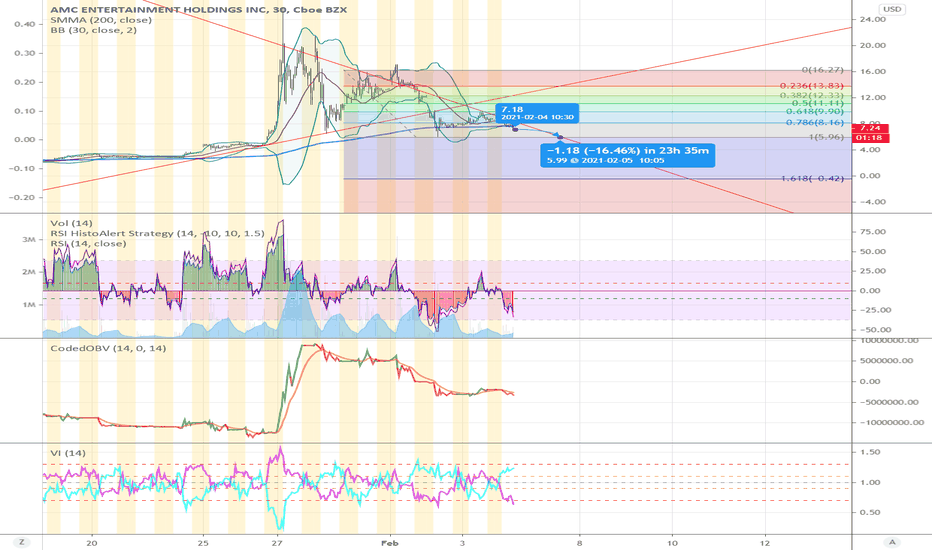Viewport: 932px width, 550px height.
Task: Select the VI (14) indicator label
Action: [x=68, y=452]
